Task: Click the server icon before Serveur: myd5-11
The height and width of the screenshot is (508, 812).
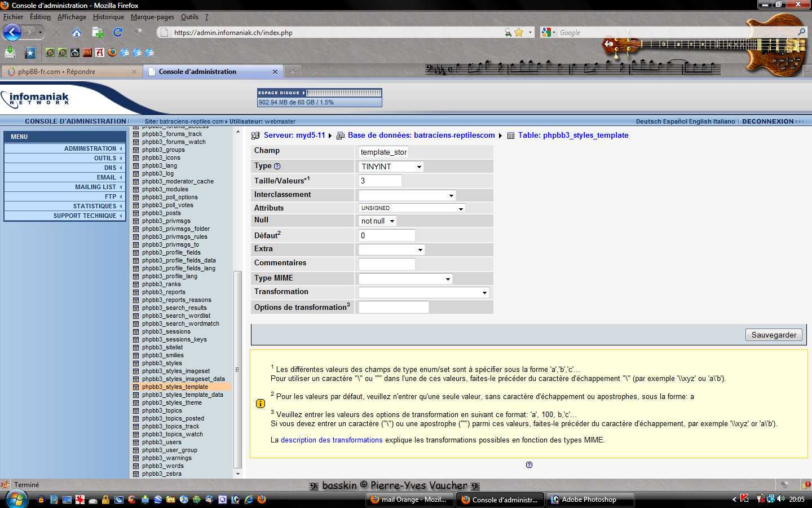Action: (255, 135)
